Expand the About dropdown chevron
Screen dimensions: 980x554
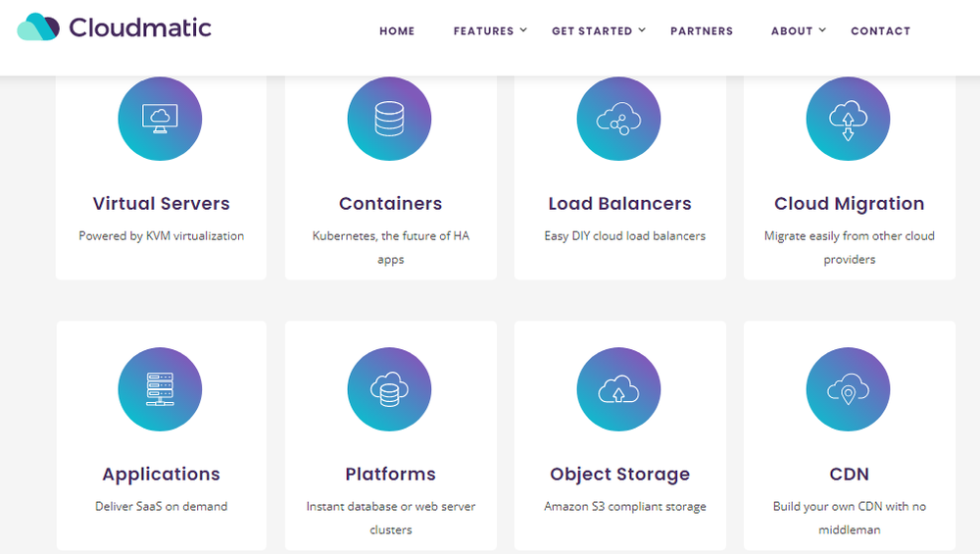point(822,30)
